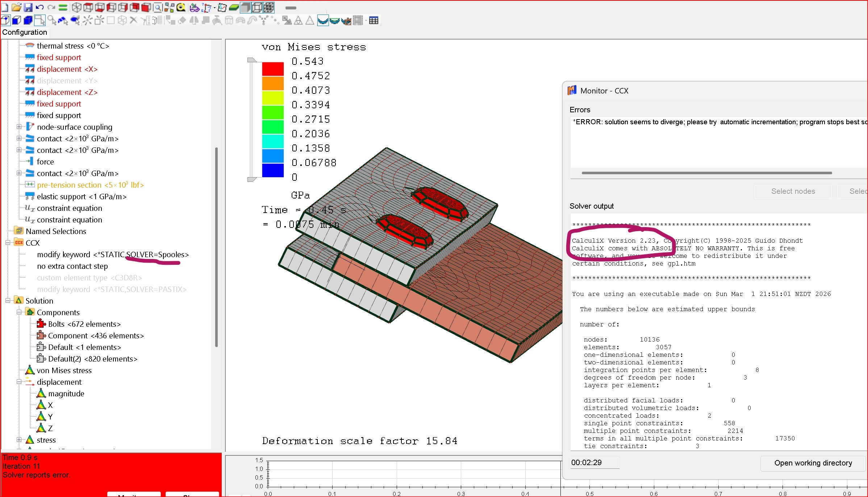868x497 pixels.
Task: Click the table grid icon
Action: coord(374,21)
